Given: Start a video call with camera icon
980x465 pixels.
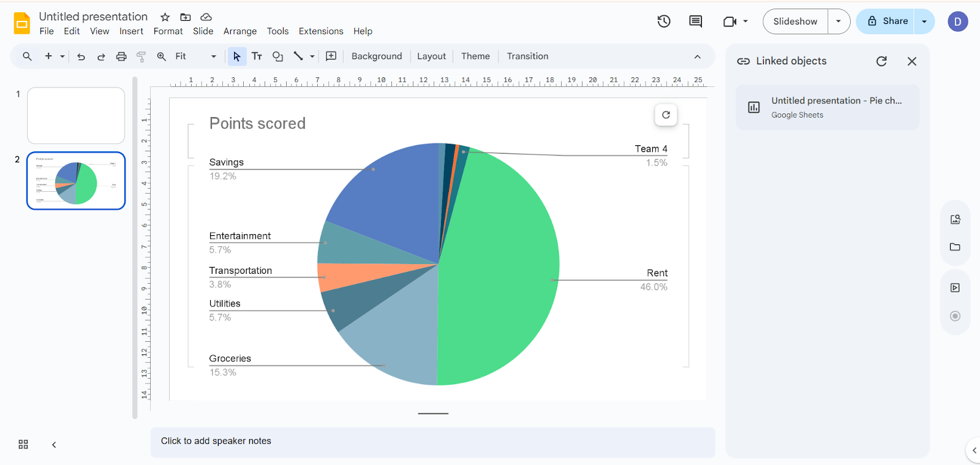Looking at the screenshot, I should pos(729,21).
